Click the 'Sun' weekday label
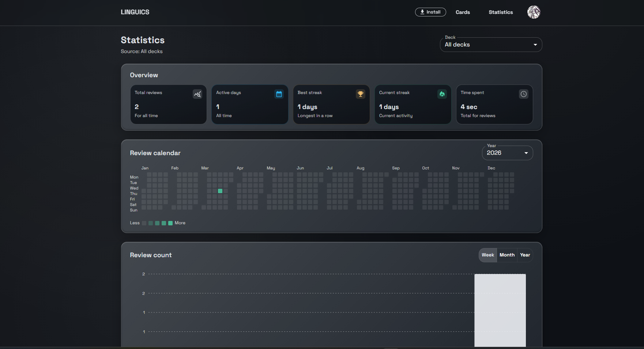The height and width of the screenshot is (349, 644). [133, 210]
